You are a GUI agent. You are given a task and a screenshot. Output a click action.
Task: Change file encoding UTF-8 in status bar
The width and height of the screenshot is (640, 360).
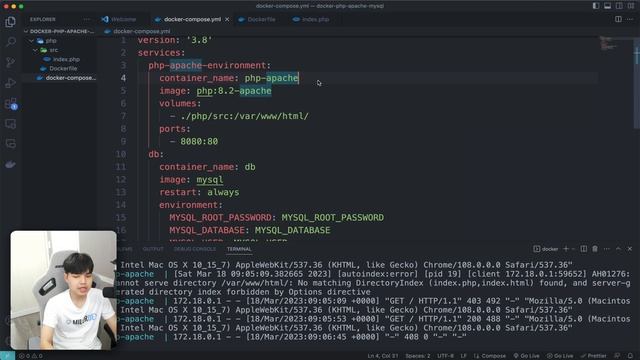click(445, 356)
